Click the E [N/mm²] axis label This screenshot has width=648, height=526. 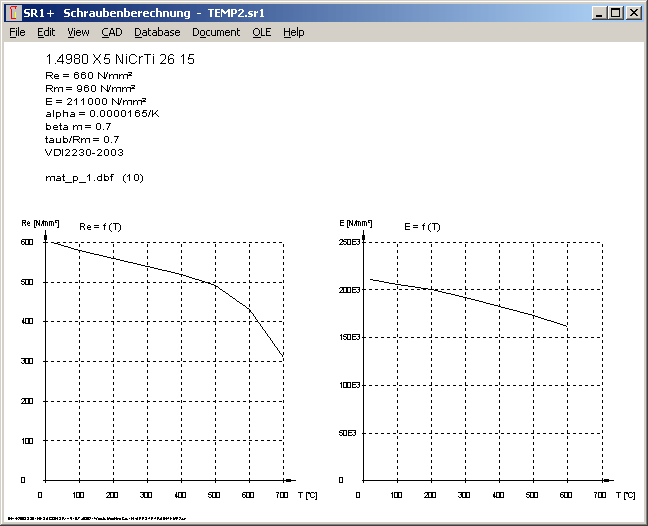point(357,222)
